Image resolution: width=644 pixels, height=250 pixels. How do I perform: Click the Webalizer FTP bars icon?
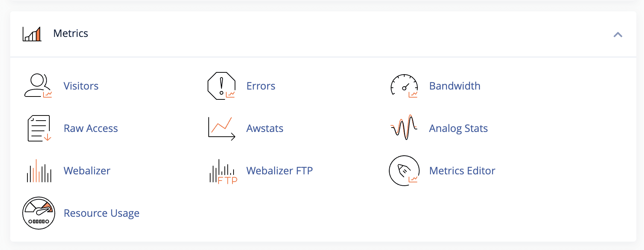coord(223,171)
